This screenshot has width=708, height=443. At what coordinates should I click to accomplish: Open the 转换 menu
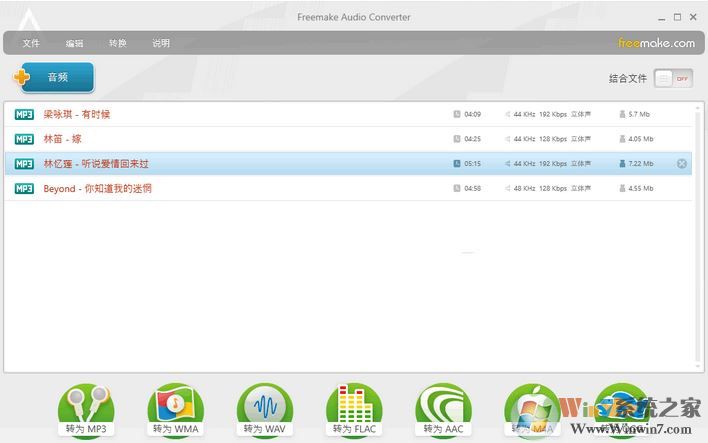[x=117, y=43]
